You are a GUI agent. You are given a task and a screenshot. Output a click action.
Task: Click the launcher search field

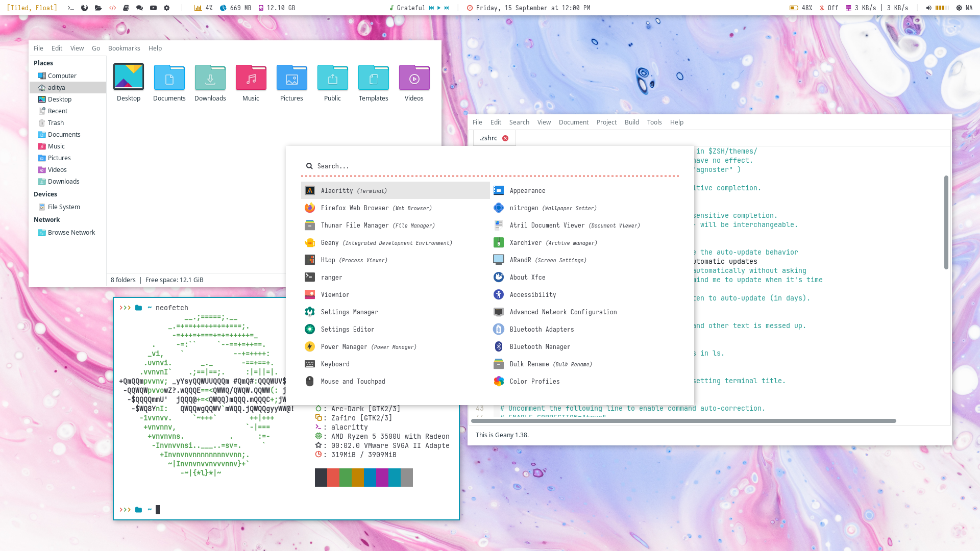click(490, 166)
